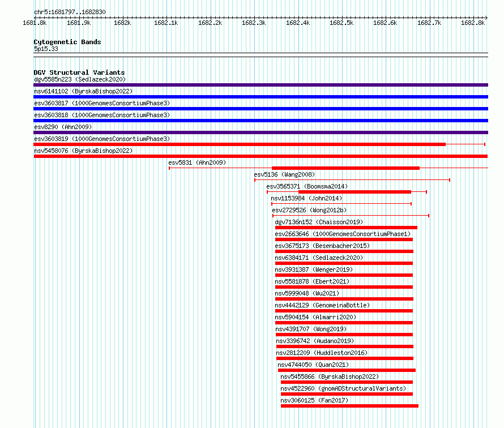Click the red esv3565371 thick bar
This screenshot has height=428, width=504.
tap(355, 192)
